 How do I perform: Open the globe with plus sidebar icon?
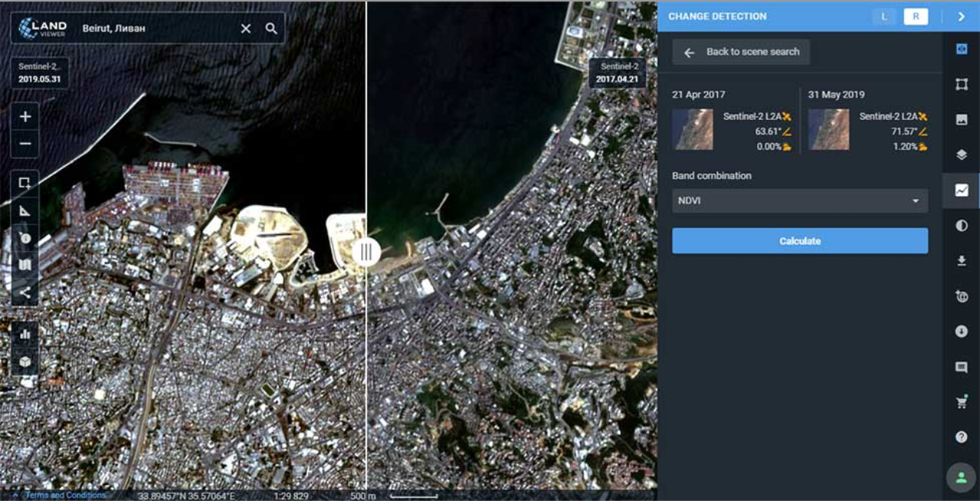pyautogui.click(x=961, y=297)
